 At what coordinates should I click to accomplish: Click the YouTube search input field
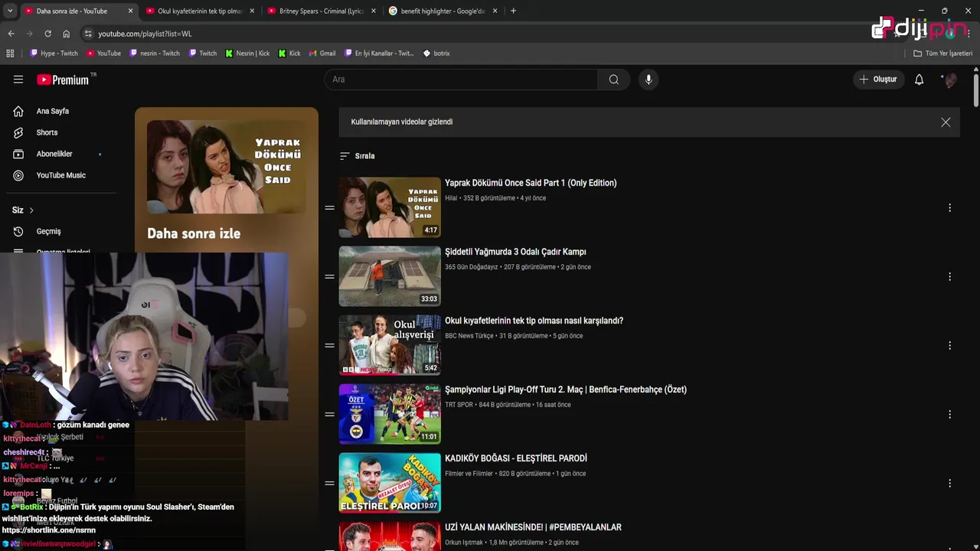coord(461,80)
